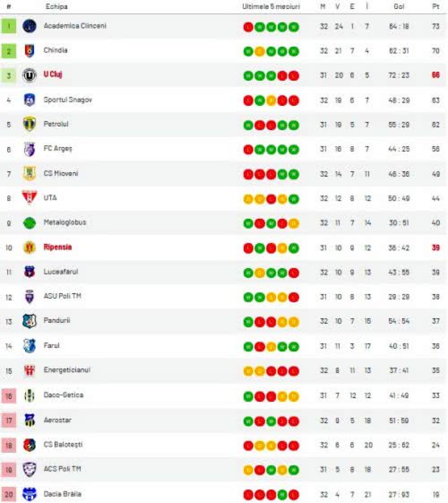Click the pink position 20 badge
The image size is (448, 503).
pos(9,494)
